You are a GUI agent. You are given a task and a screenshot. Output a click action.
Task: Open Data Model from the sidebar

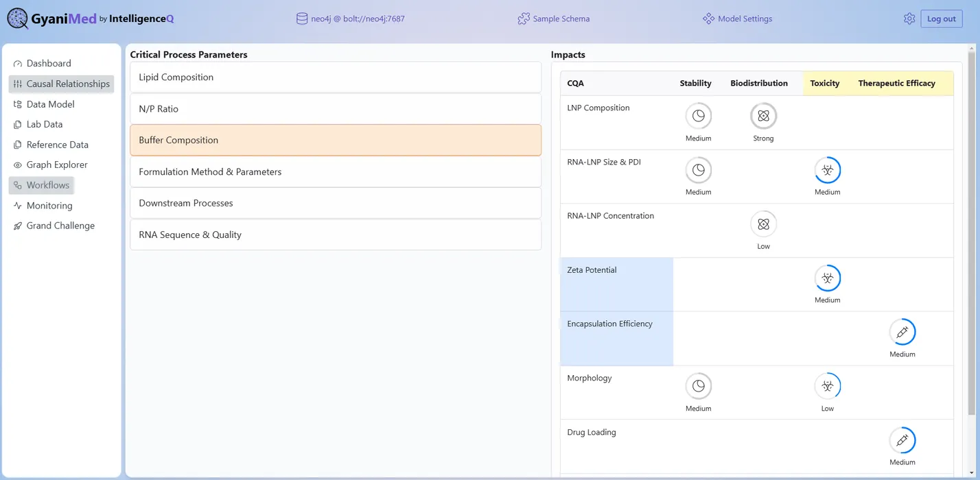pos(50,104)
